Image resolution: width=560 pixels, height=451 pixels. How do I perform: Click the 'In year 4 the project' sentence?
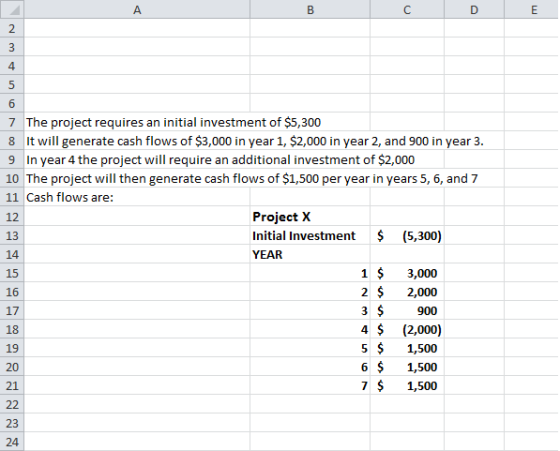[x=220, y=160]
